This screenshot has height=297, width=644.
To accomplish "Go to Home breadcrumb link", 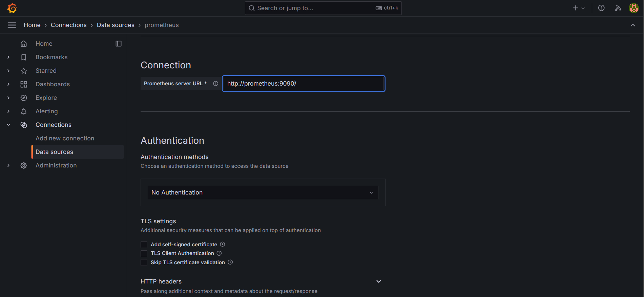I will [x=32, y=25].
